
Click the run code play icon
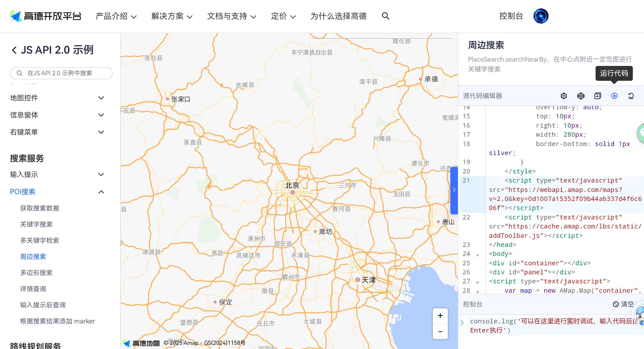click(614, 96)
